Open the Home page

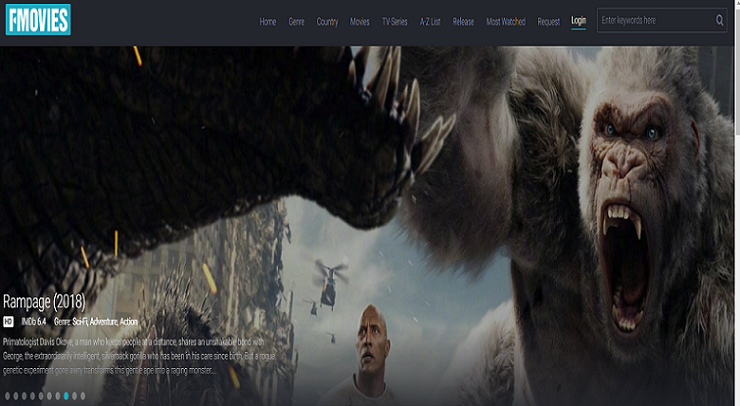pos(268,22)
